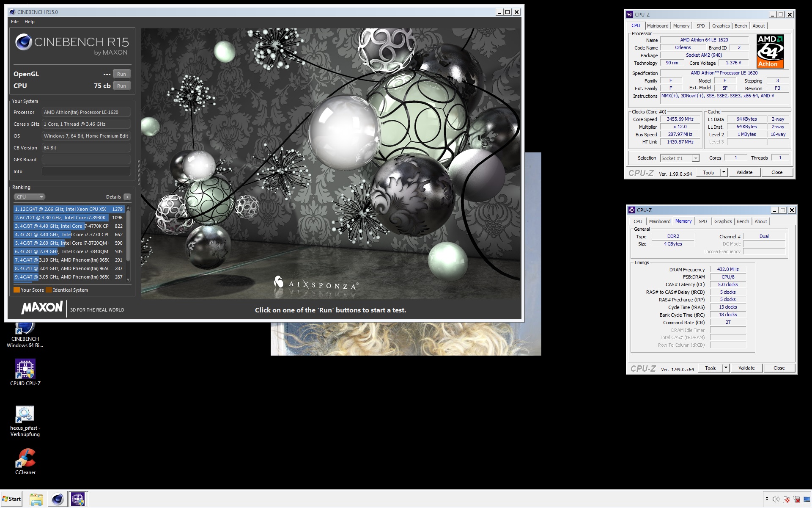Click Close button in lower CPU-Z
Viewport: 812px width, 508px height.
click(x=779, y=368)
